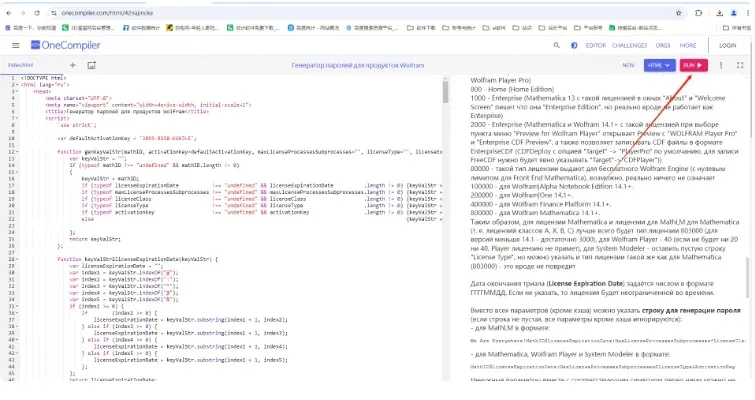Add a new file with plus icon

tap(73, 65)
